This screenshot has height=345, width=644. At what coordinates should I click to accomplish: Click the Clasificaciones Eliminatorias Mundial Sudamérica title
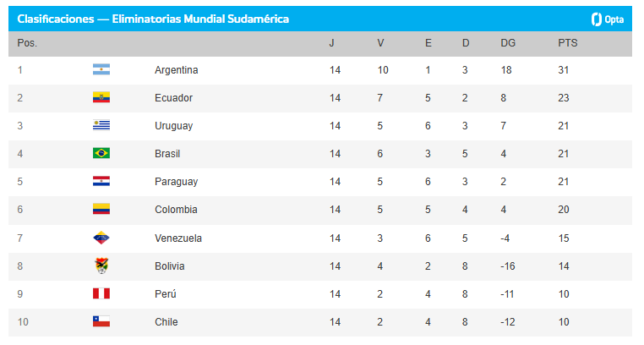(153, 19)
